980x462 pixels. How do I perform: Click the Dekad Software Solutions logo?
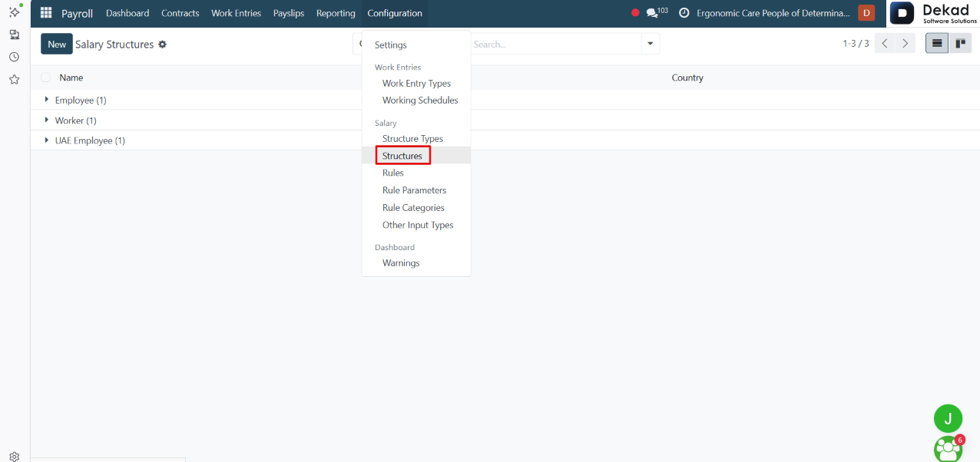click(x=934, y=13)
